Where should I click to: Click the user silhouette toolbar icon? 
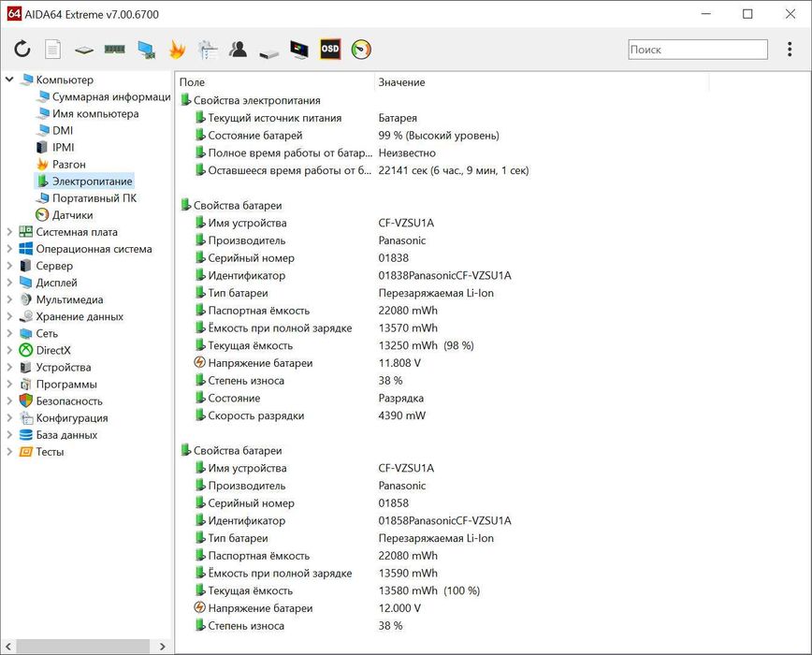point(238,50)
